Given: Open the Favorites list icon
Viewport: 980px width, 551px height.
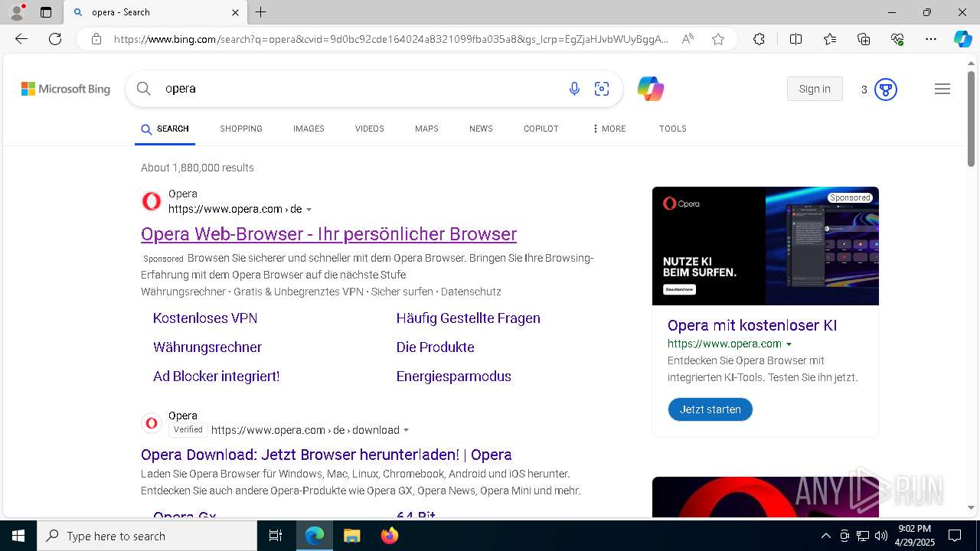Looking at the screenshot, I should click(830, 39).
